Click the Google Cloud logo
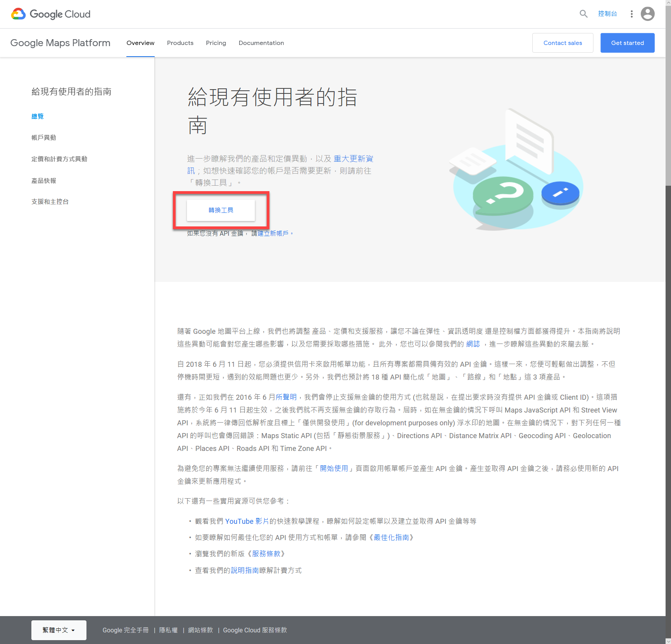Image resolution: width=671 pixels, height=644 pixels. point(50,14)
